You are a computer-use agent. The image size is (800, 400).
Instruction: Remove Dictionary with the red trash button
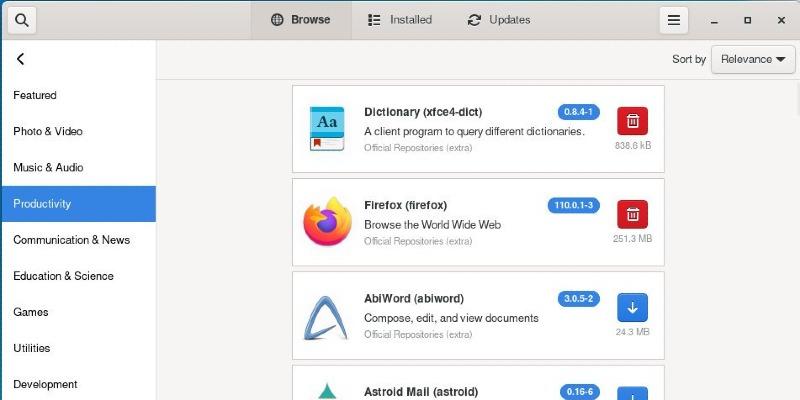[x=633, y=121]
